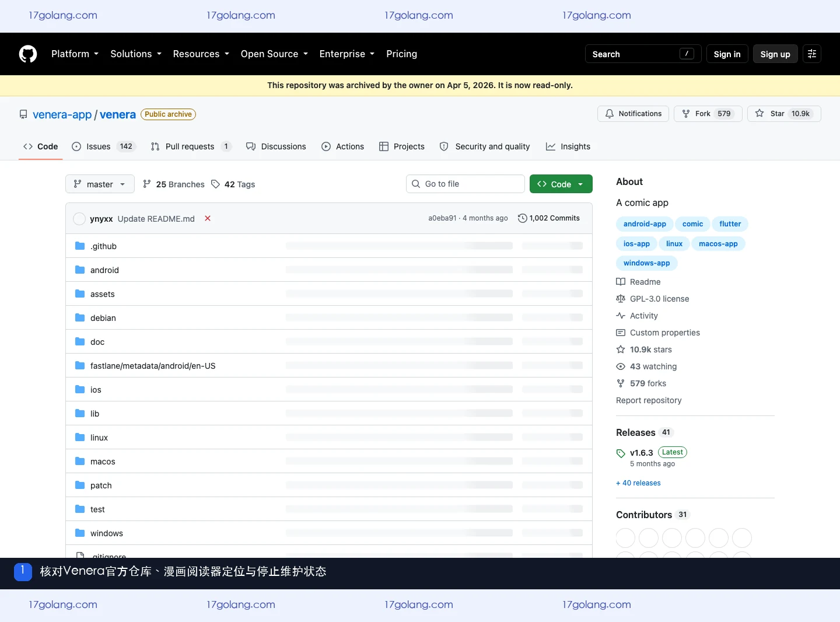Viewport: 840px width, 622px height.
Task: Click the GPL-3.0 license scale icon
Action: click(x=621, y=299)
